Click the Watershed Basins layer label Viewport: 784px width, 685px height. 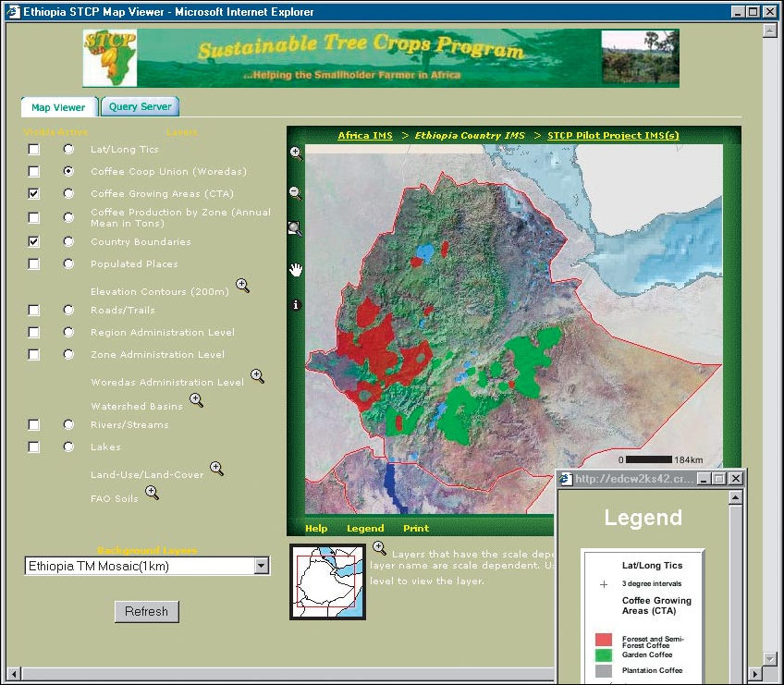click(137, 406)
